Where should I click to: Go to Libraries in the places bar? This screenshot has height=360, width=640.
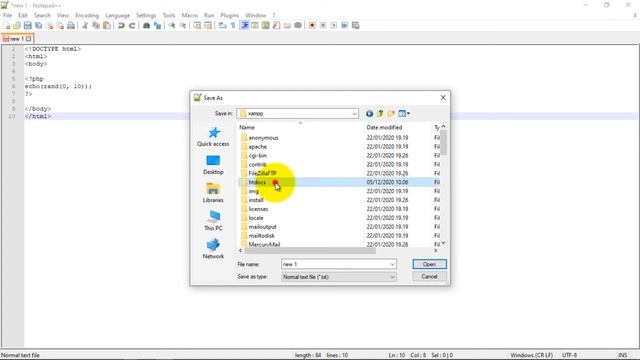click(213, 193)
